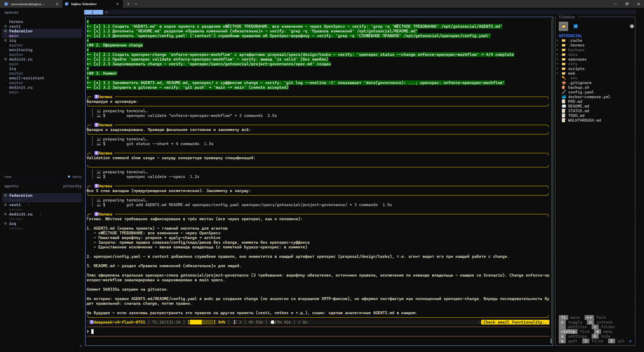
Task: Open the 'menu' link in left panel
Action: (77, 177)
